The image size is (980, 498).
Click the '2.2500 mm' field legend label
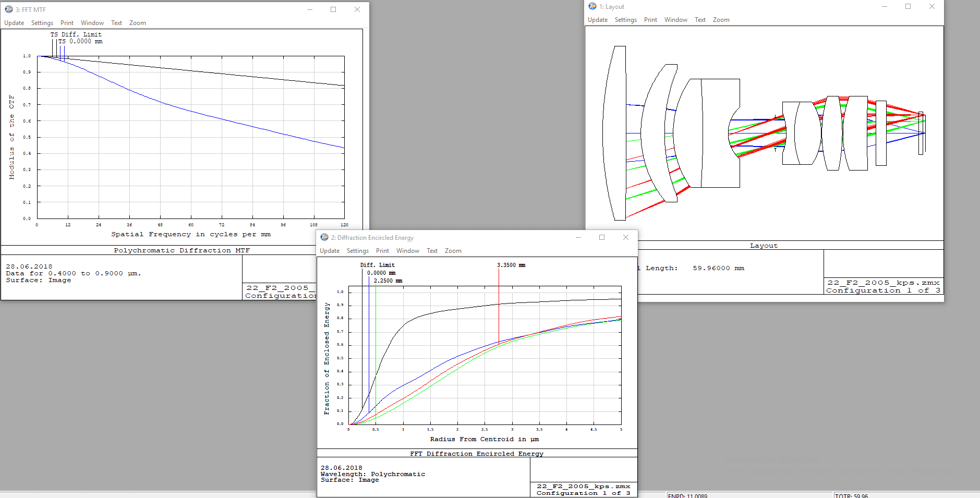(388, 281)
